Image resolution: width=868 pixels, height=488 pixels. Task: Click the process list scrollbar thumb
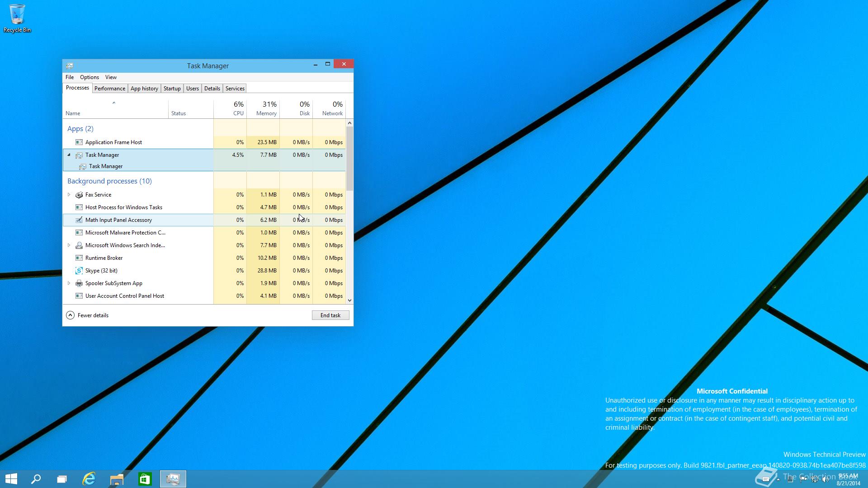coord(349,159)
